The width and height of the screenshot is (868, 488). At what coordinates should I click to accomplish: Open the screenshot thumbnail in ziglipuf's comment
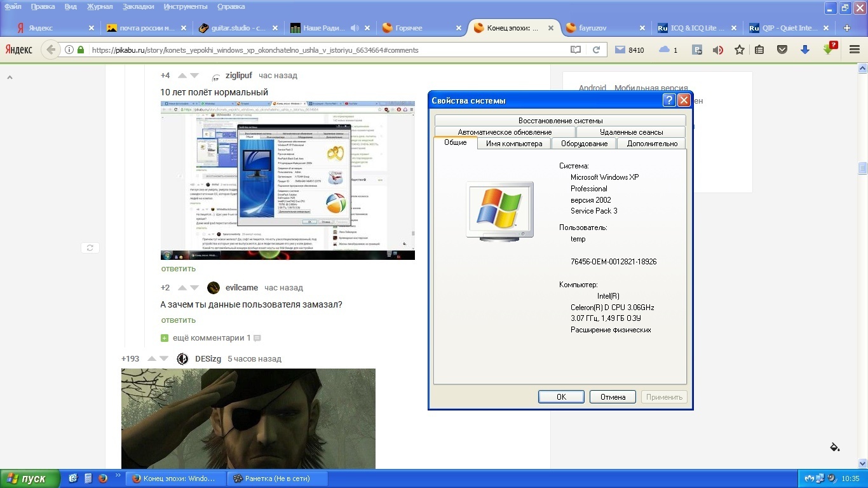287,180
